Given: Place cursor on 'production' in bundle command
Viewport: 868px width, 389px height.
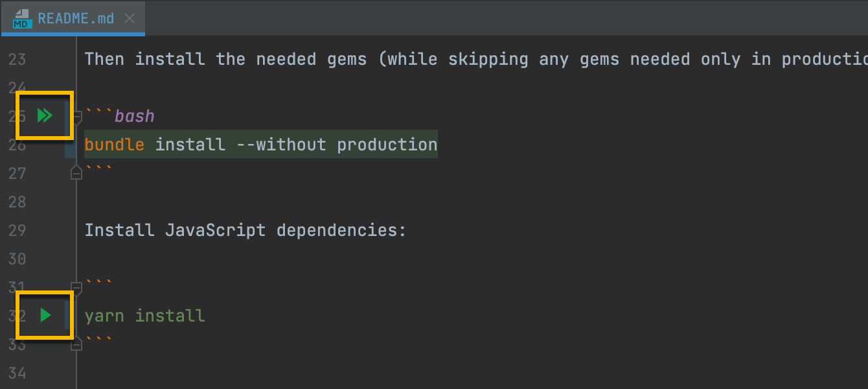Looking at the screenshot, I should click(387, 145).
